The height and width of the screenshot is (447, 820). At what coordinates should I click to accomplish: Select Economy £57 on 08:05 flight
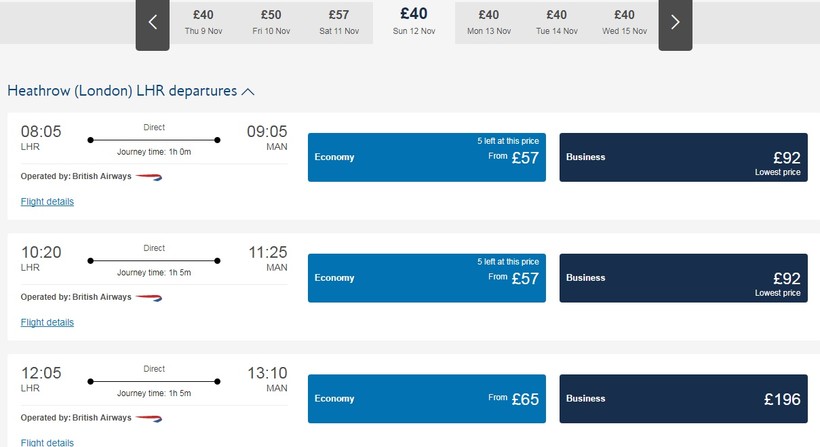point(427,157)
